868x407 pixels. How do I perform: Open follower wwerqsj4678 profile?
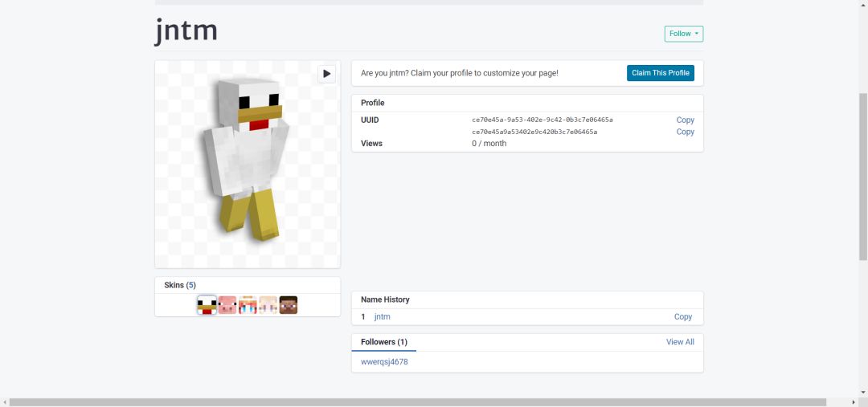(384, 362)
